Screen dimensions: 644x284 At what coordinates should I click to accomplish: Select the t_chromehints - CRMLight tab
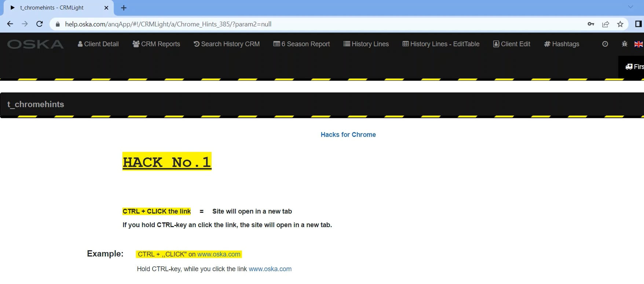click(59, 8)
